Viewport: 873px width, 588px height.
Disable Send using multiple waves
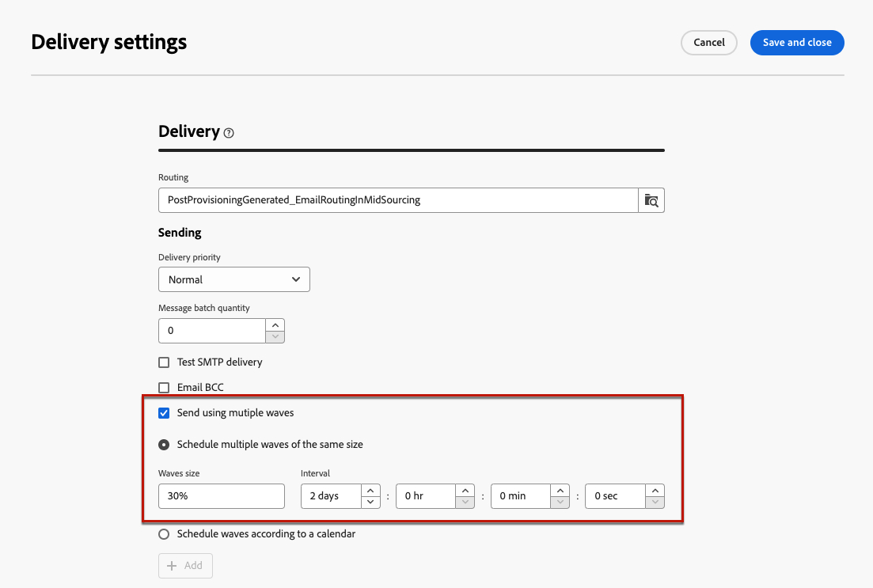[x=164, y=412]
